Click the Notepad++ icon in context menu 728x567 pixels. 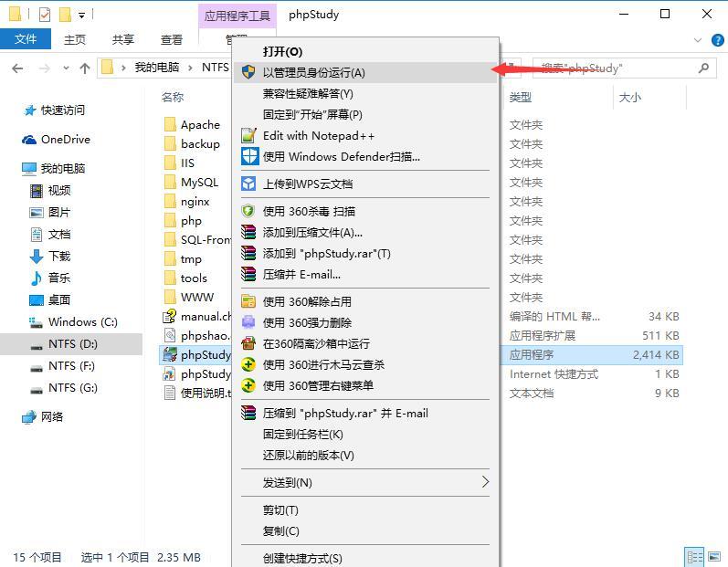point(248,135)
